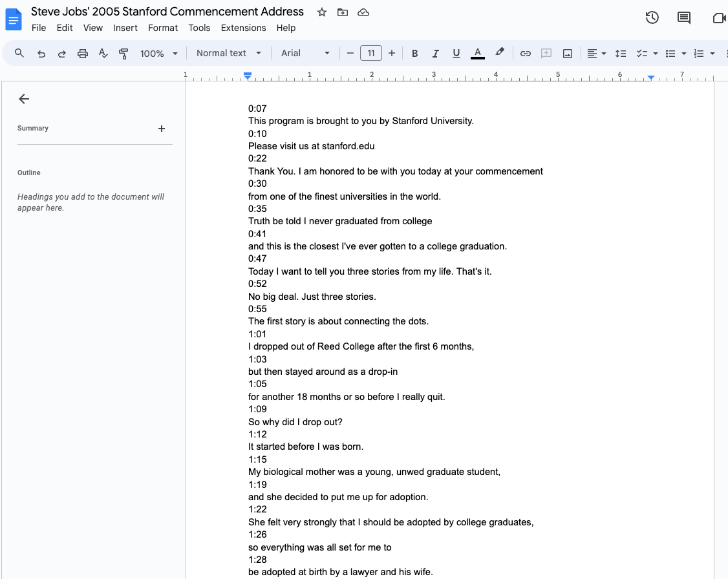The image size is (728, 579).
Task: Click the 1:28 timestamp line
Action: 257,560
